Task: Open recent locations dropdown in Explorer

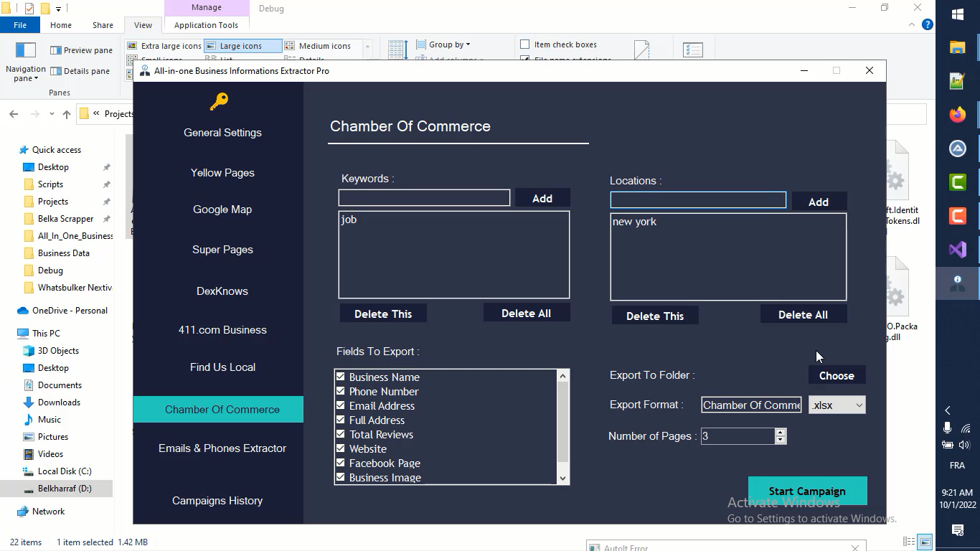Action: [52, 114]
